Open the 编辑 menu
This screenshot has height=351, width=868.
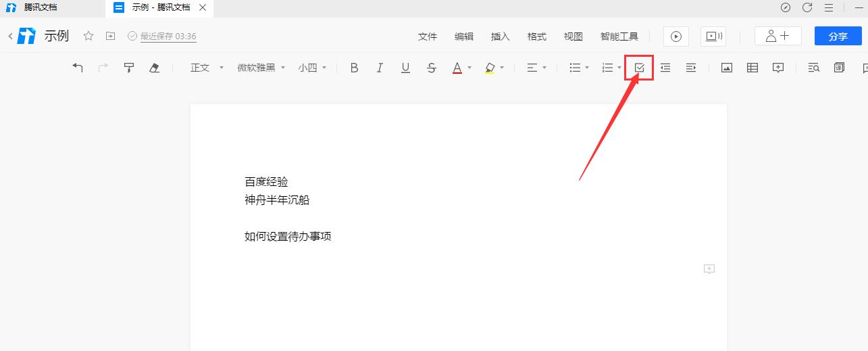coord(464,37)
